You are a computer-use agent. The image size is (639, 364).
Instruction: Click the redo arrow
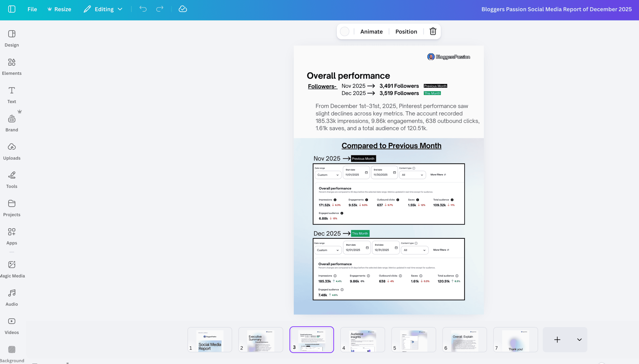[160, 9]
